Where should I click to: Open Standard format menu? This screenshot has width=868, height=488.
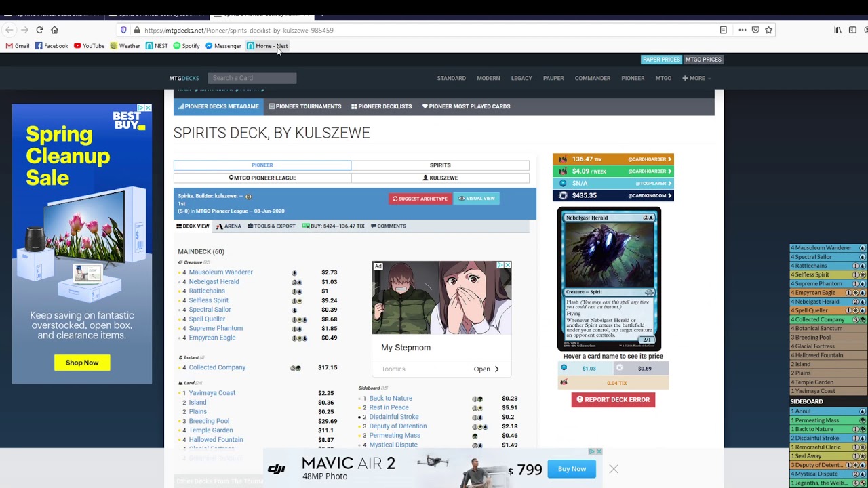point(451,78)
